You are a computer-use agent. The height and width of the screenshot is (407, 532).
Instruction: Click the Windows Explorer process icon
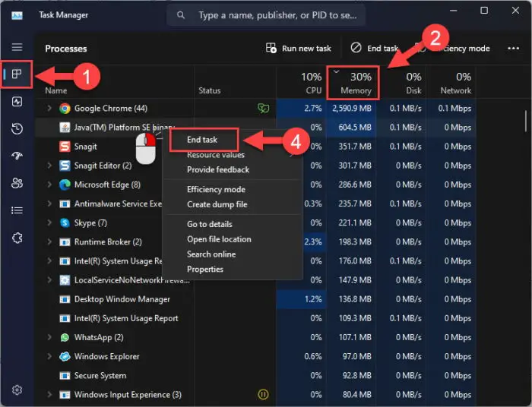(x=65, y=357)
